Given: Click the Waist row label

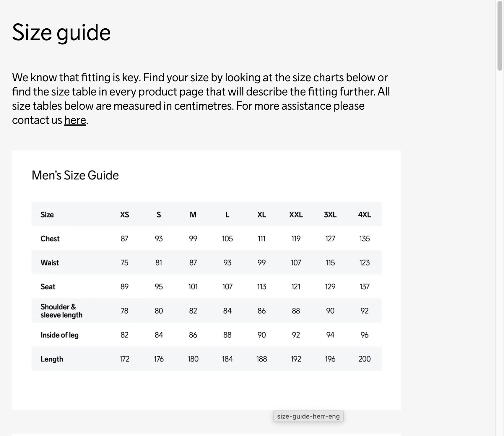Looking at the screenshot, I should (x=50, y=262).
